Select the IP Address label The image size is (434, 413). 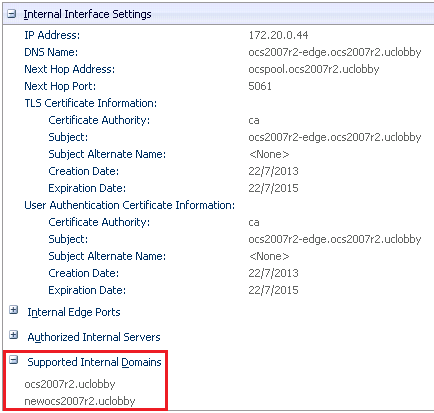(x=52, y=35)
